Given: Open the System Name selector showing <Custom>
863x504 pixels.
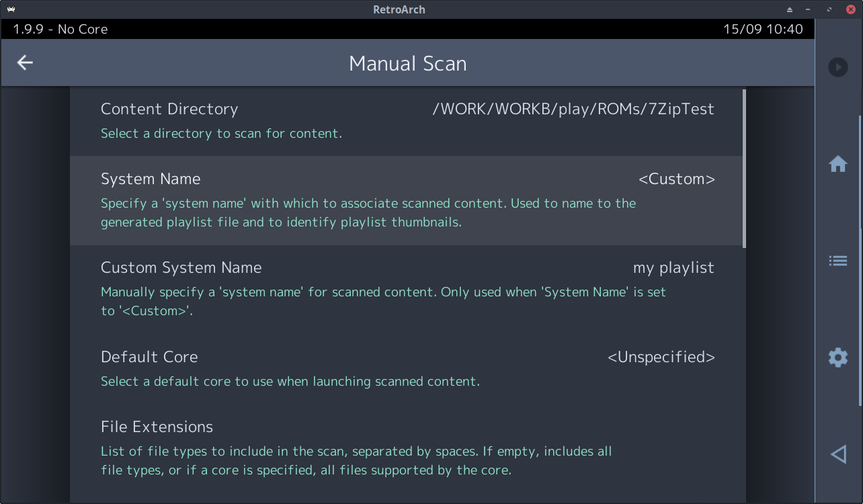Looking at the screenshot, I should coord(676,179).
